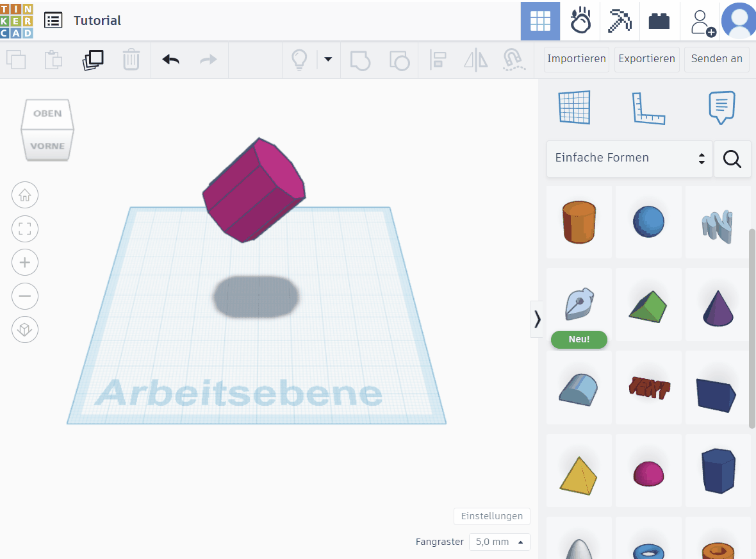Image resolution: width=756 pixels, height=559 pixels.
Task: Pick the magenta half sphere shape
Action: 648,471
